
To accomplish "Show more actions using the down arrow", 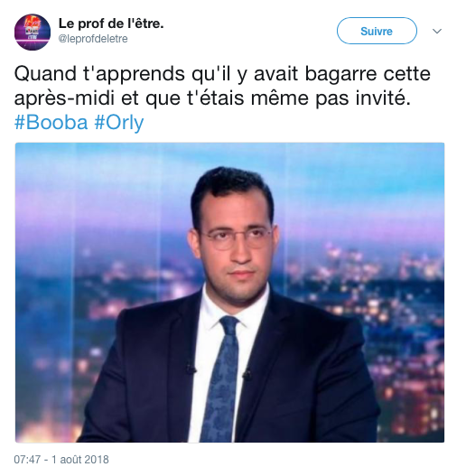I will 436,32.
